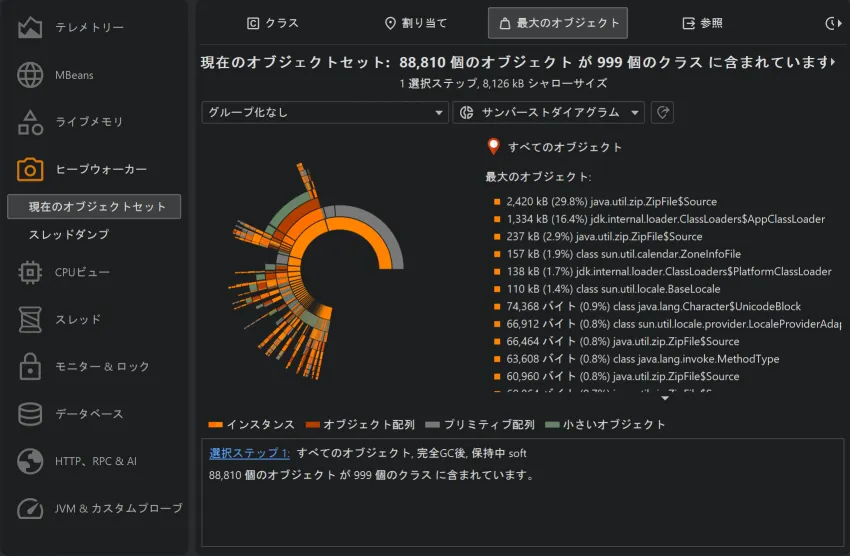Open the モニター & ロック padlock icon
The image size is (850, 556).
[30, 366]
